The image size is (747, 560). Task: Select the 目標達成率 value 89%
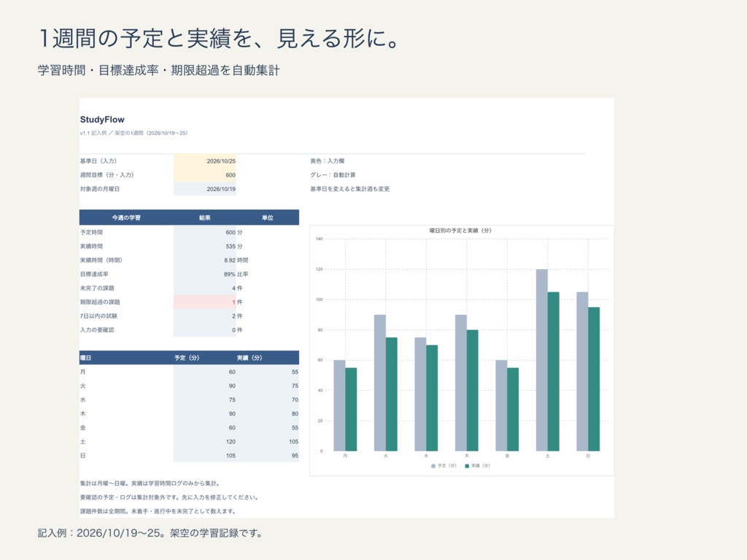click(205, 274)
